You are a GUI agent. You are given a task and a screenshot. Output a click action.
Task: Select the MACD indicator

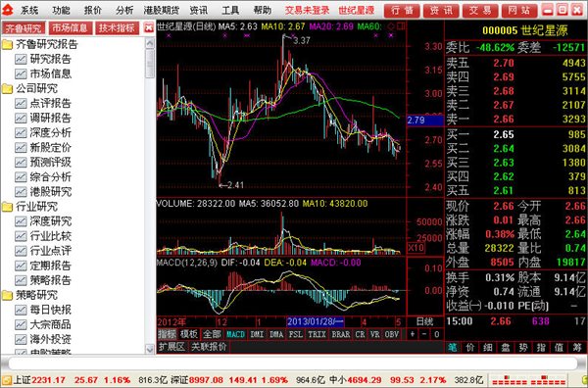point(235,334)
